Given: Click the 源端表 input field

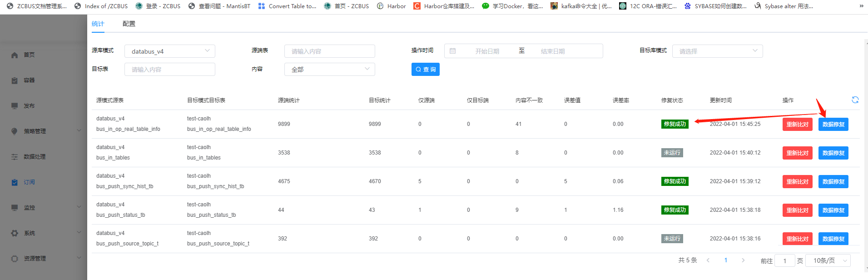Looking at the screenshot, I should 329,51.
